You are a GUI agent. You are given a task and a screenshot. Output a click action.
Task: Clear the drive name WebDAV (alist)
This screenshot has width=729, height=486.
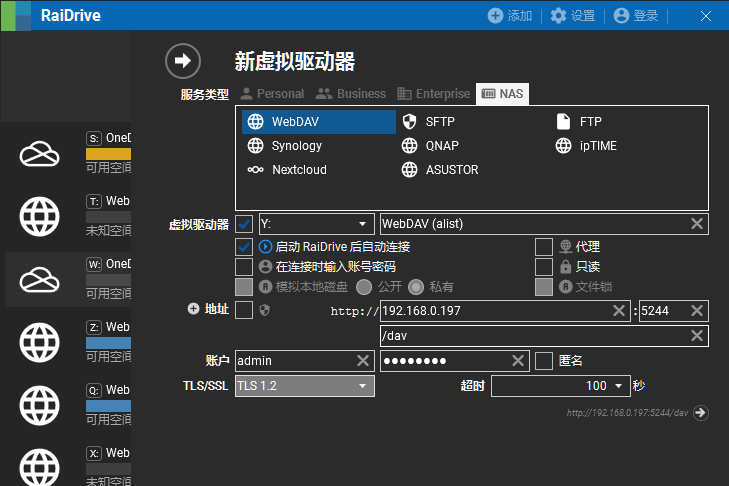click(x=696, y=224)
